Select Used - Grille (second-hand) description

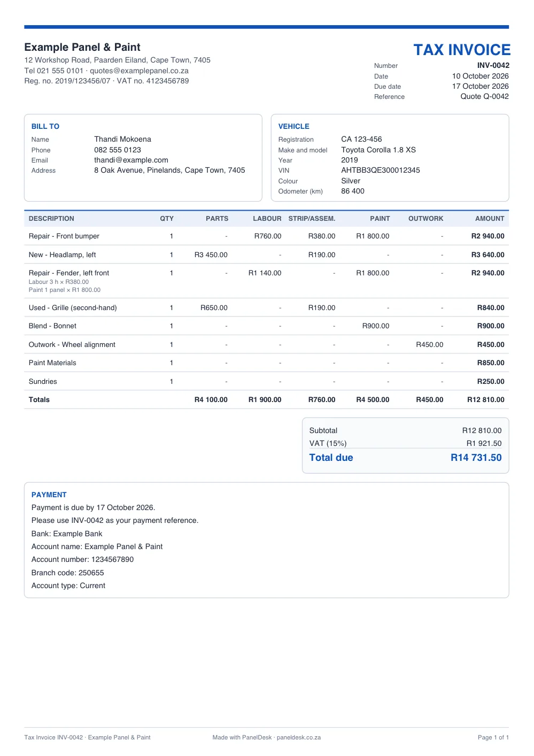73,307
